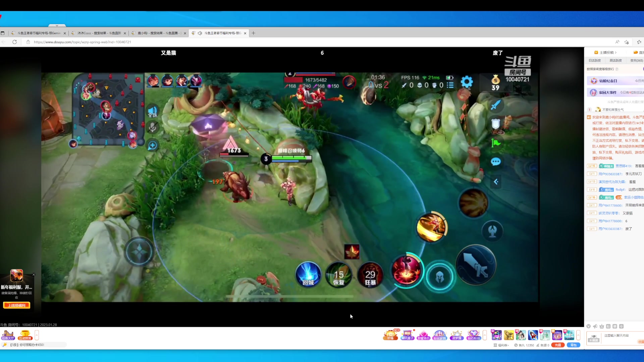Collapse the signal panel left chevron

pyautogui.click(x=496, y=182)
